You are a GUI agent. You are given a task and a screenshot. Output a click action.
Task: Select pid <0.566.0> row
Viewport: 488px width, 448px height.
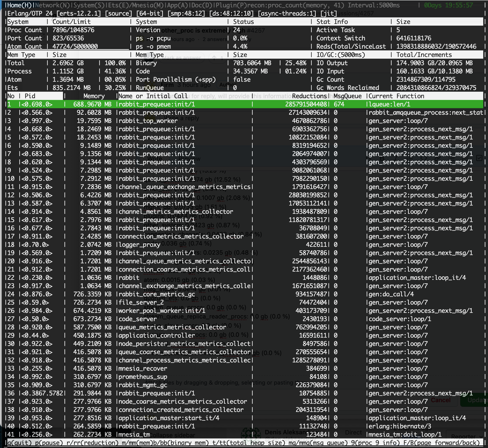(x=245, y=113)
